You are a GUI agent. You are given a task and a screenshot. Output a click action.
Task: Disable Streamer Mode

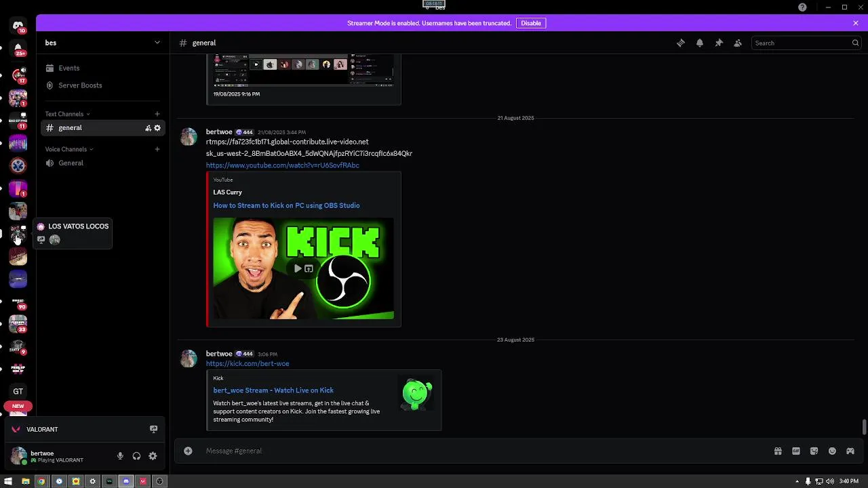pyautogui.click(x=531, y=23)
